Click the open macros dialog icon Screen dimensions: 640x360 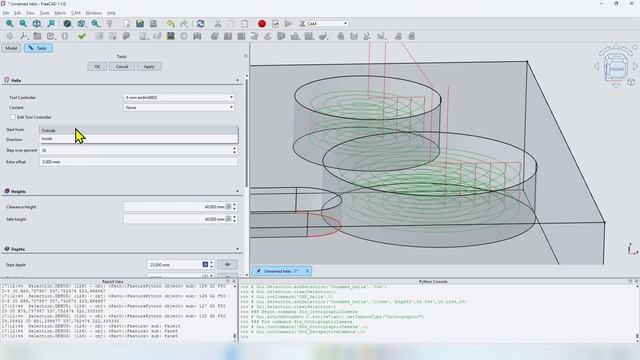pyautogui.click(x=276, y=24)
